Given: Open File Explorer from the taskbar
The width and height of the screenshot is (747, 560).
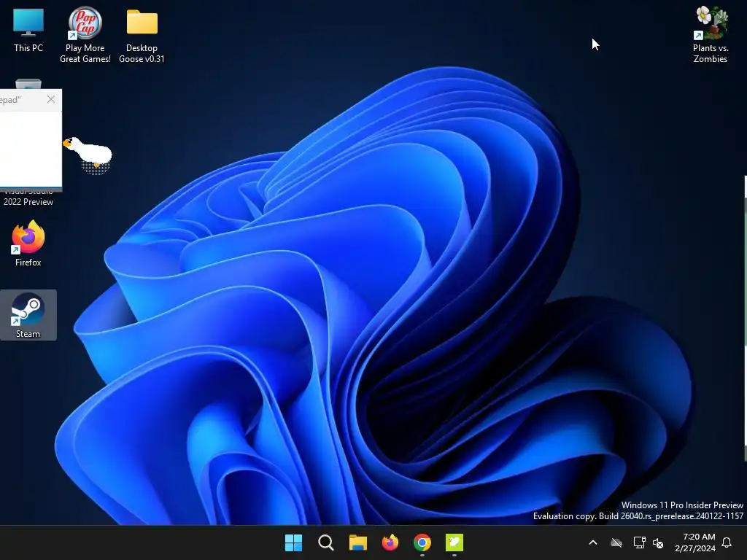Looking at the screenshot, I should coord(357,542).
